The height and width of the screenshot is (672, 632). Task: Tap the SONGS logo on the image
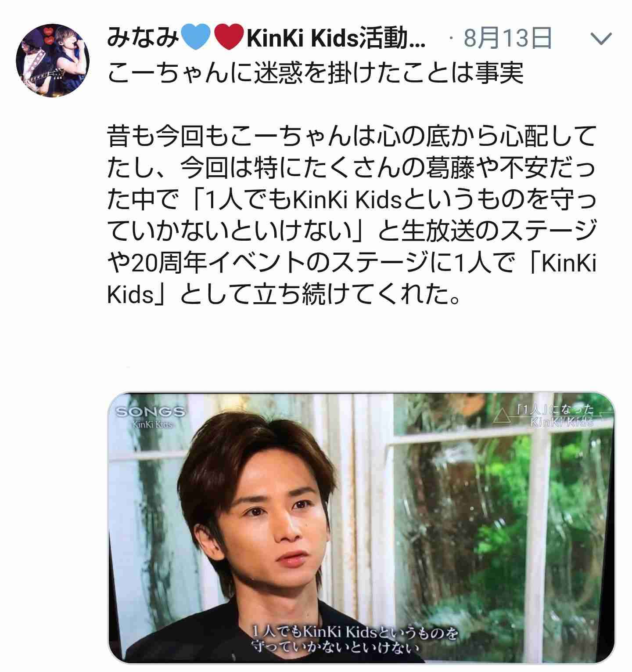(x=150, y=412)
